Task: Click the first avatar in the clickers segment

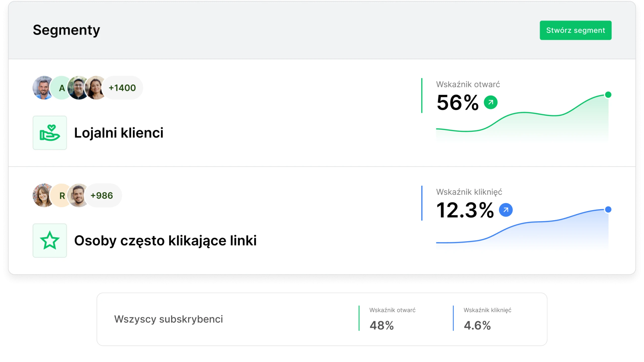Action: point(42,196)
